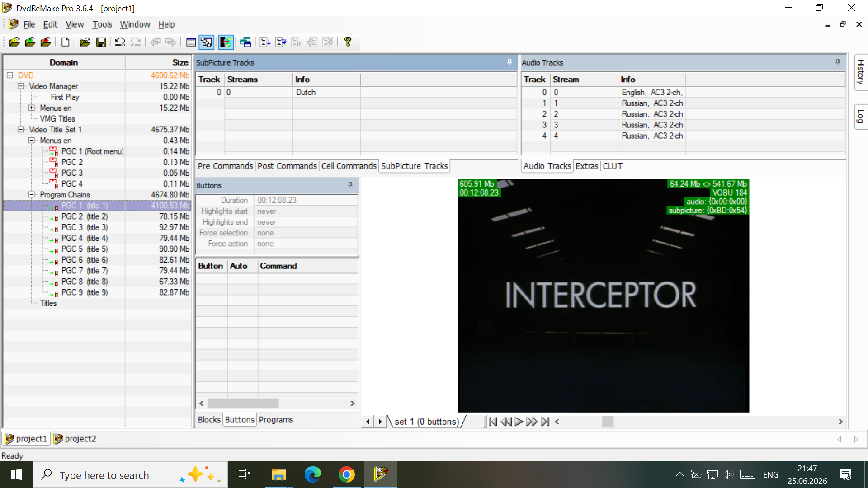
Task: Rewind the preview playback
Action: click(506, 422)
